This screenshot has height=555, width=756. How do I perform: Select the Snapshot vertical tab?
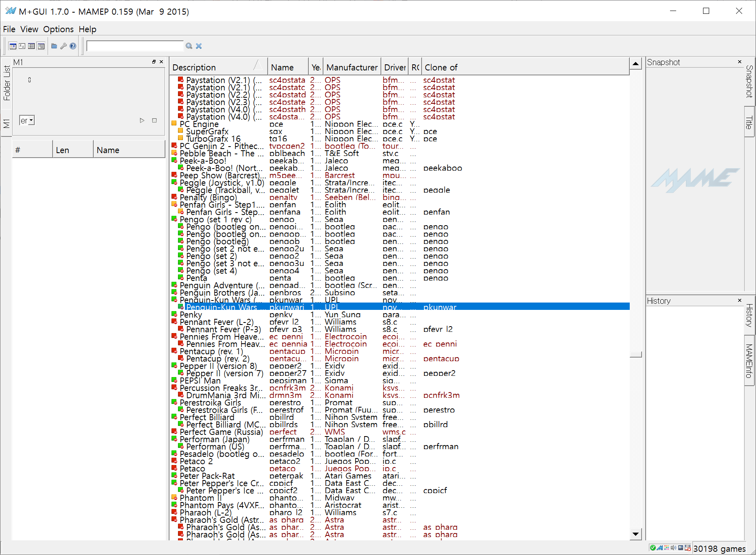tap(749, 81)
